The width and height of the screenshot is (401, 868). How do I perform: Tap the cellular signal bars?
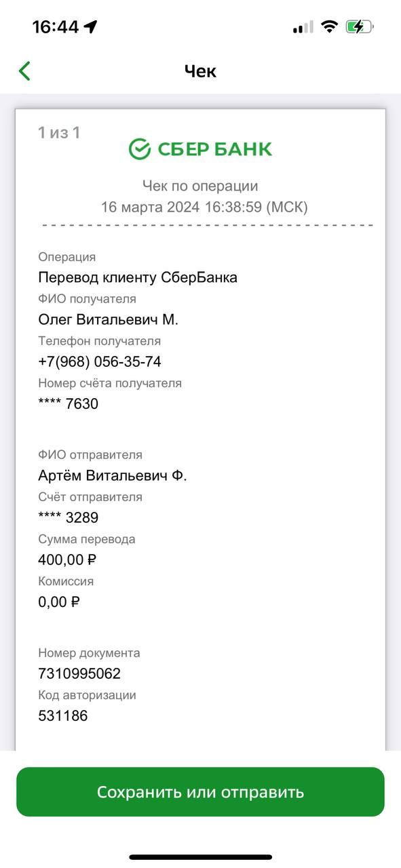(303, 28)
